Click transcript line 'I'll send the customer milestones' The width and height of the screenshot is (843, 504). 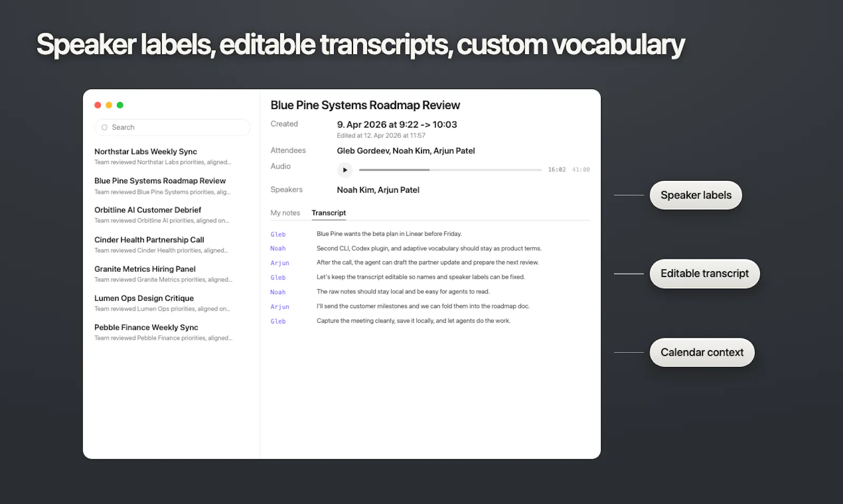[423, 306]
